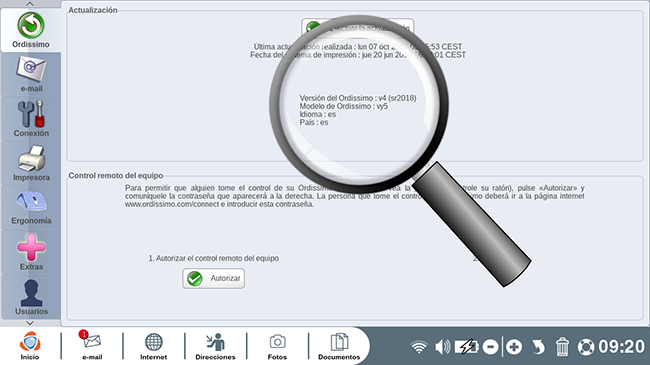Click the text 'Idioma : es'
This screenshot has height=365, width=650.
(318, 114)
